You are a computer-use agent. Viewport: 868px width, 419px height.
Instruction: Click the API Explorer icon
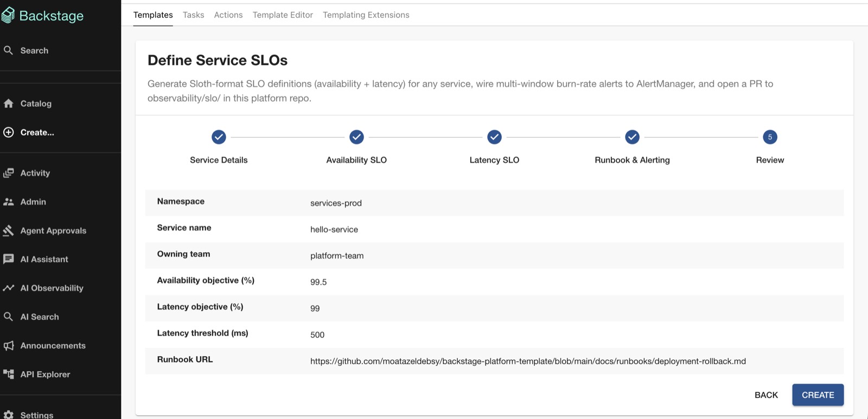click(8, 374)
